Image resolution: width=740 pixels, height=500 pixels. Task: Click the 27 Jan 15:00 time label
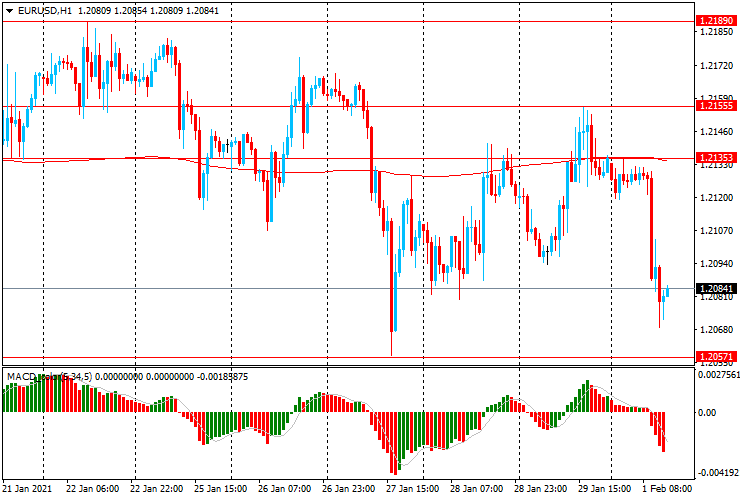[412, 488]
